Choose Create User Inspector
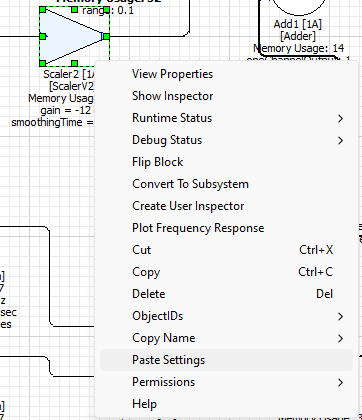 (x=226, y=206)
